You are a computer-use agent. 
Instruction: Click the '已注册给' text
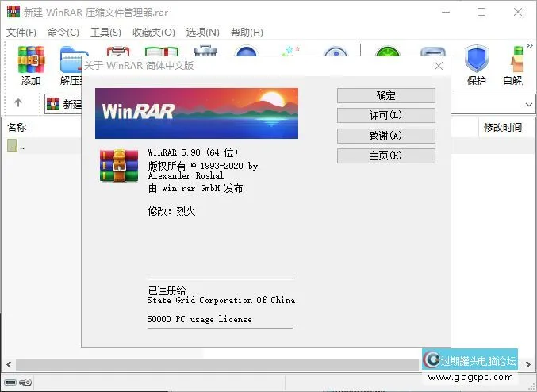(167, 291)
